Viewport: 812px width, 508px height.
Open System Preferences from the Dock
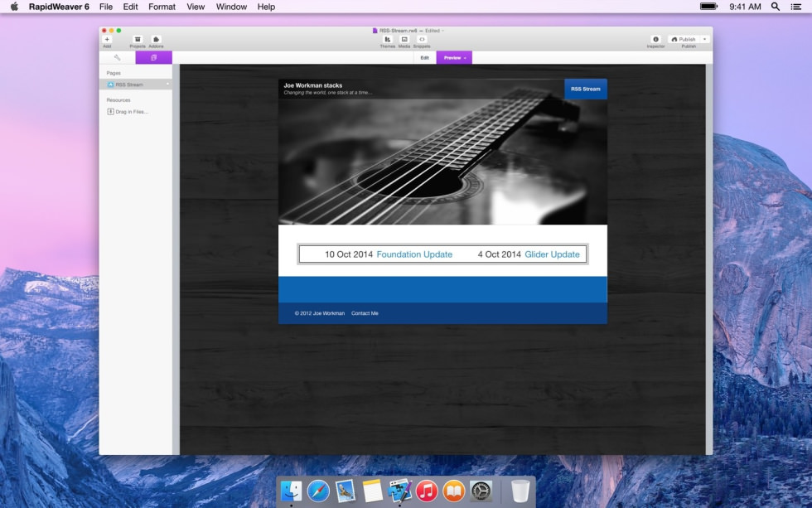point(481,491)
